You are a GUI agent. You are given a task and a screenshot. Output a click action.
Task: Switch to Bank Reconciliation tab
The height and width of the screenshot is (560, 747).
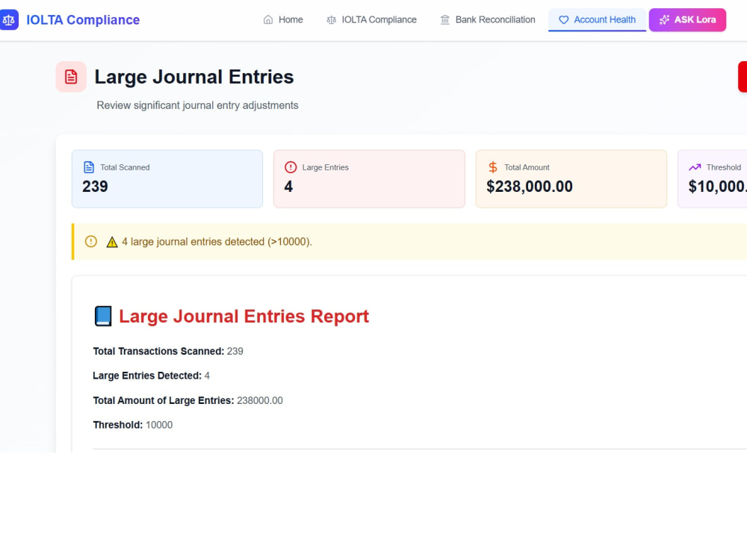coord(487,19)
